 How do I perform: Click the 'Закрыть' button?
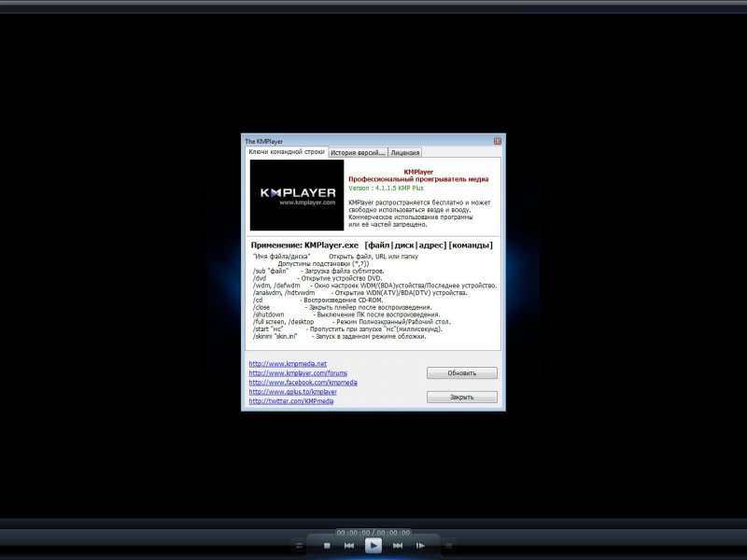click(462, 397)
